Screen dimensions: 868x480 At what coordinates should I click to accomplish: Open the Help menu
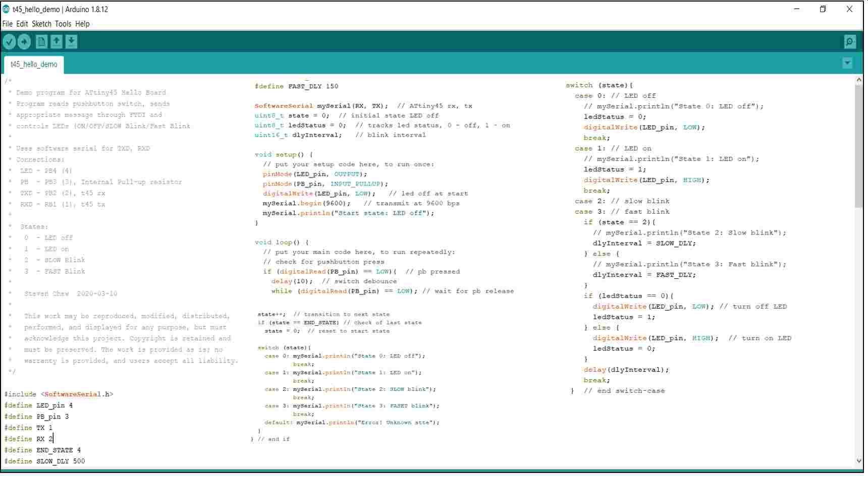(82, 24)
